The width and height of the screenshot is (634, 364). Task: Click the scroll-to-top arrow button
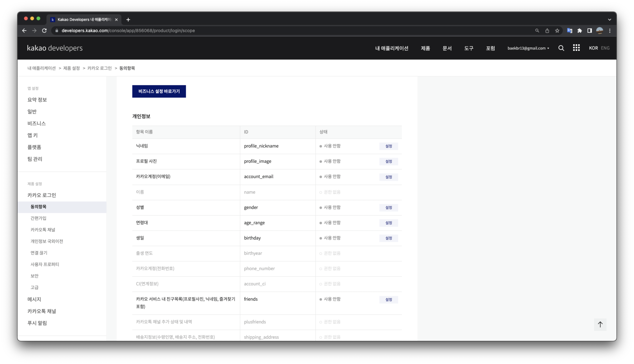click(x=600, y=324)
